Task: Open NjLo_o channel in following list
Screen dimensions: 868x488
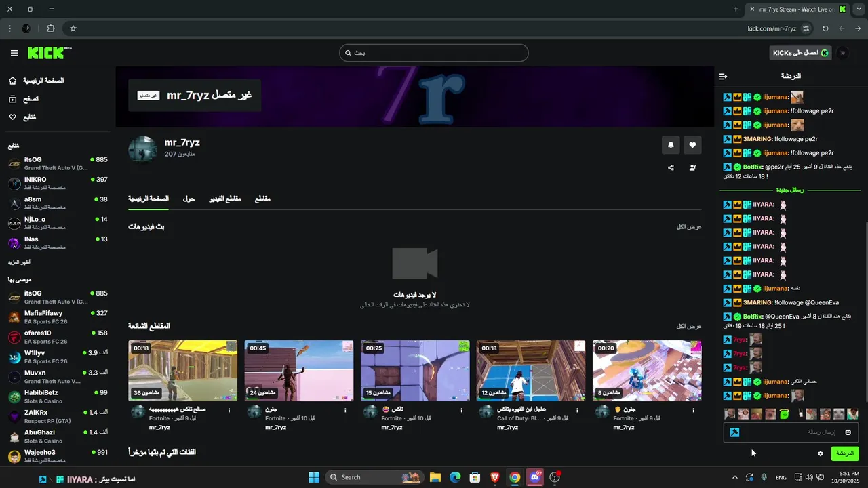Action: click(58, 222)
